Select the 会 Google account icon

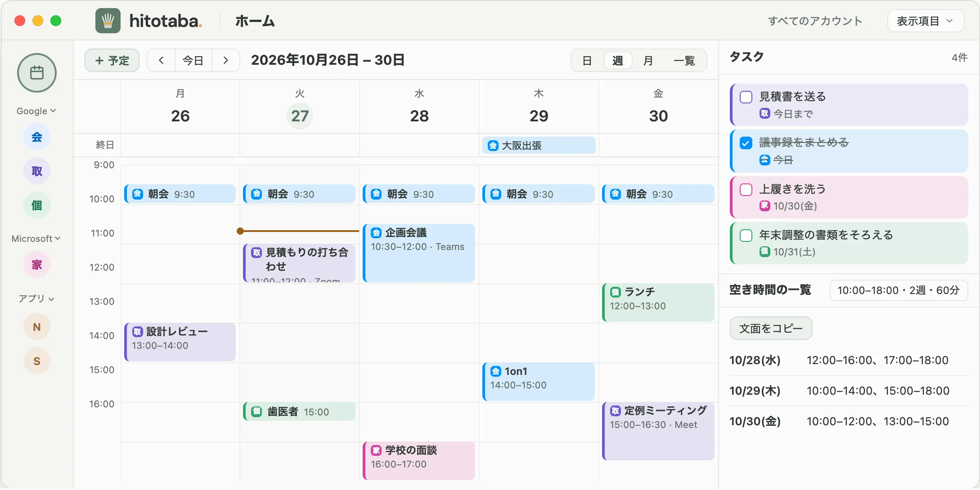(37, 137)
